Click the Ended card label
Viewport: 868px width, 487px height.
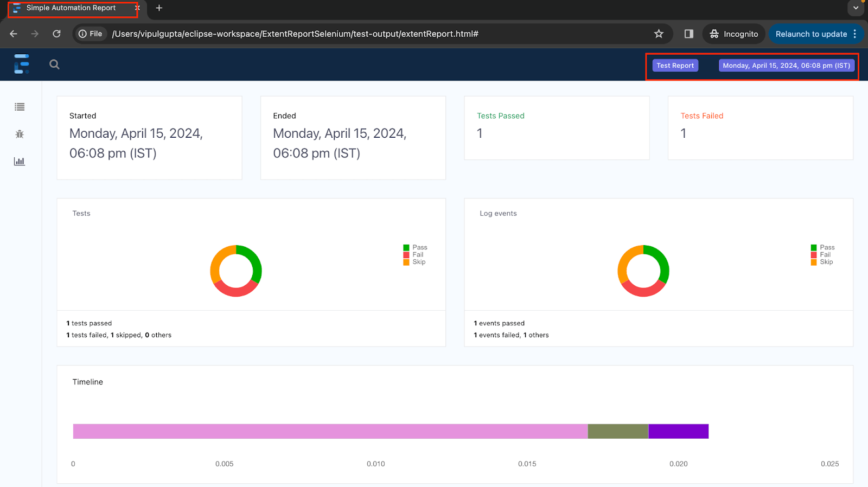click(x=284, y=116)
